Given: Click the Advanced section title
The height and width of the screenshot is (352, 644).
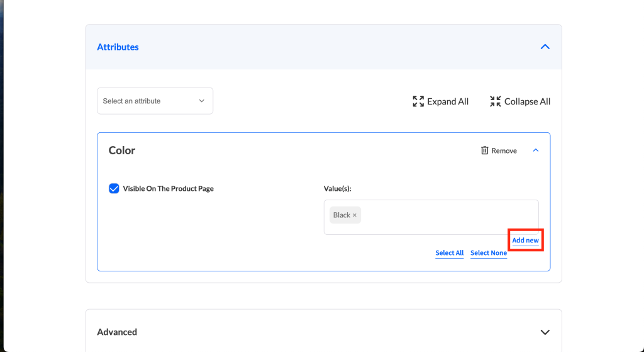Looking at the screenshot, I should (x=117, y=332).
